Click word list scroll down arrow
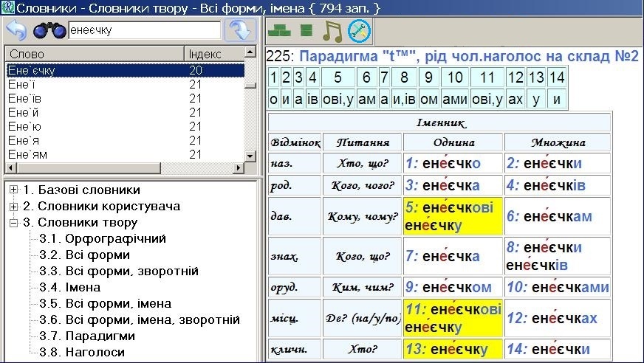Screen dimensions: 644x363 [x=250, y=156]
